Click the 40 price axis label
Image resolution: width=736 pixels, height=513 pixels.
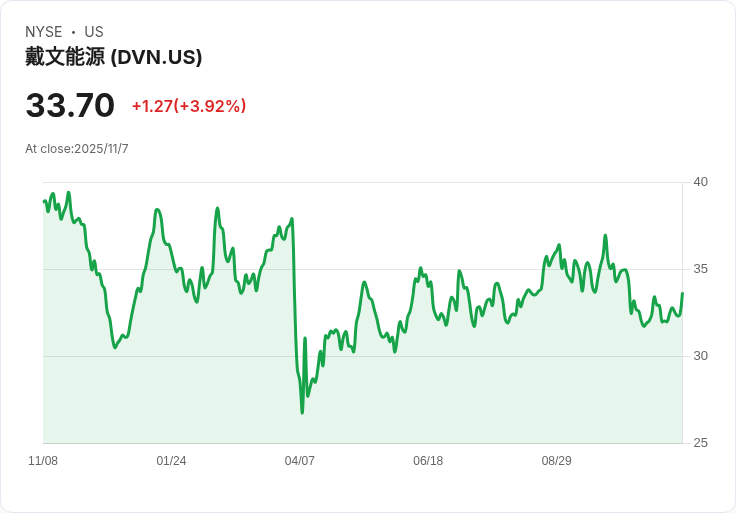point(700,182)
